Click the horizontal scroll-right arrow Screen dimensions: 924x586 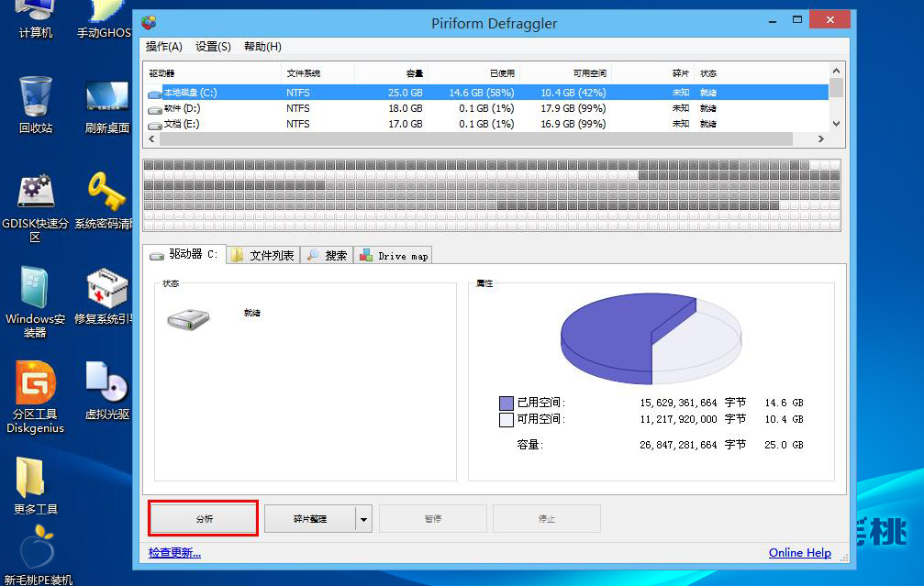[821, 139]
